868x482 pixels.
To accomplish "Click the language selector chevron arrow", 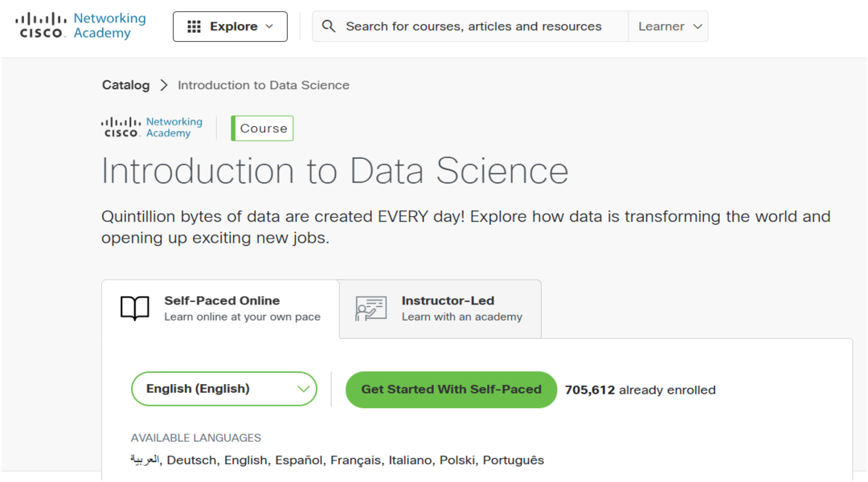I will point(303,389).
